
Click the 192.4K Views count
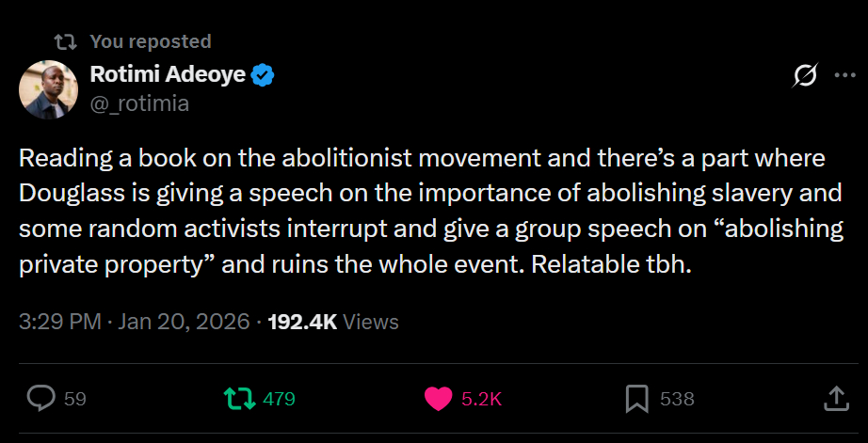click(333, 322)
